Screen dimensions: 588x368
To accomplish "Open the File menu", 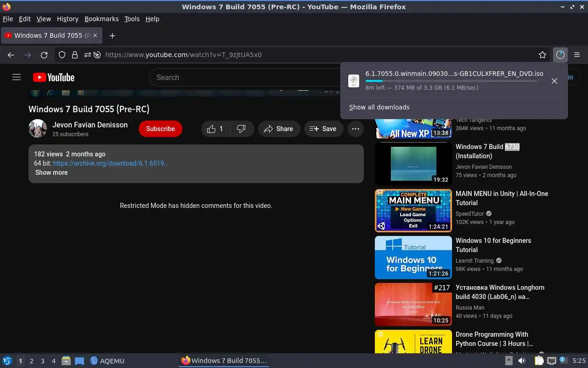I will click(x=8, y=19).
